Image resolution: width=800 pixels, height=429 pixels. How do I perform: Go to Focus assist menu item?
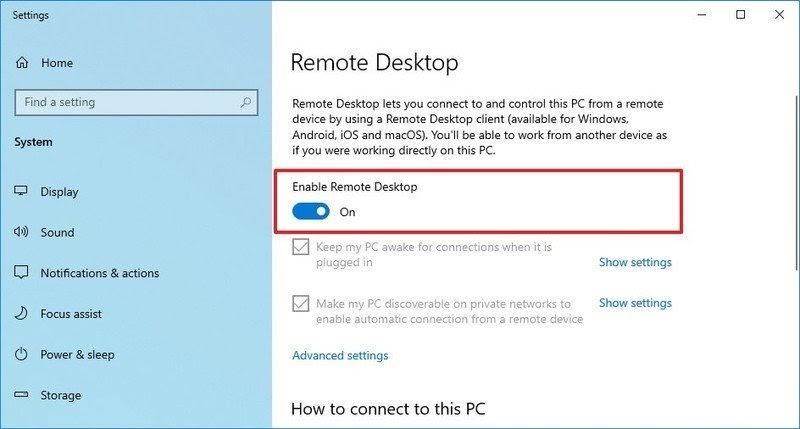point(71,314)
